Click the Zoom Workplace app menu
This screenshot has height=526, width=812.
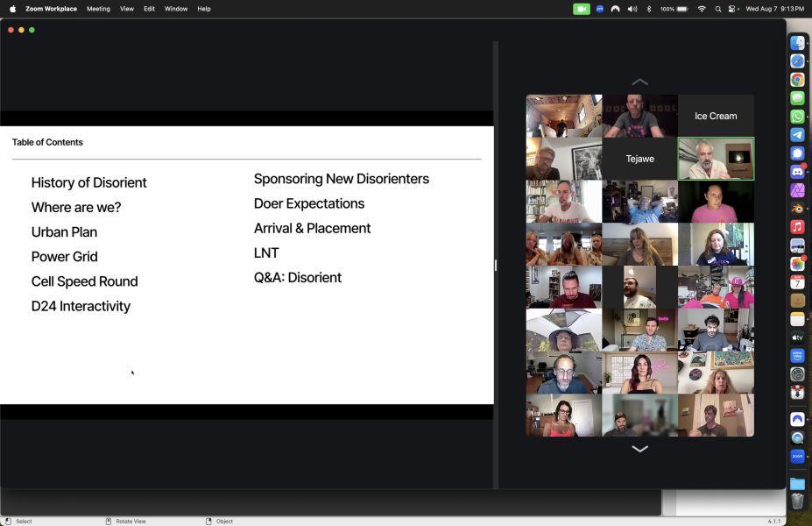[x=51, y=9]
